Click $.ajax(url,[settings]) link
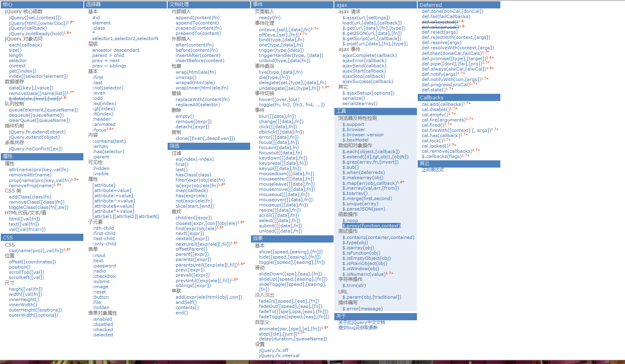The image size is (625, 364). point(366,18)
